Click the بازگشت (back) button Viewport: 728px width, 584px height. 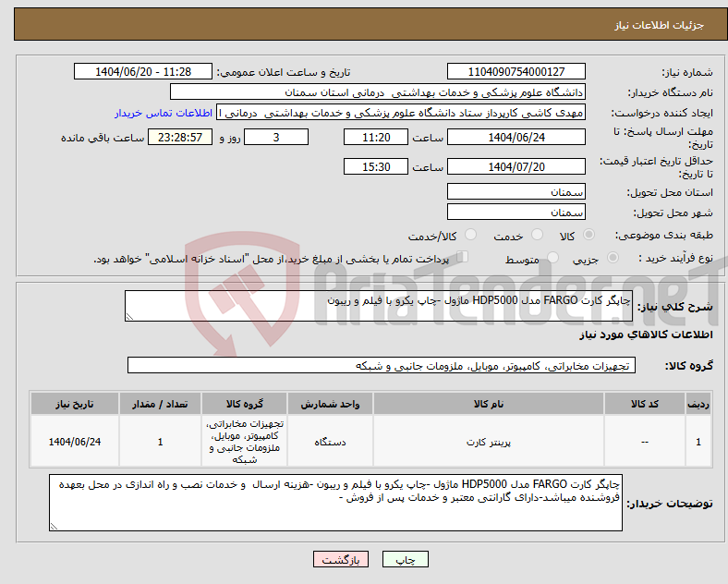[341, 559]
